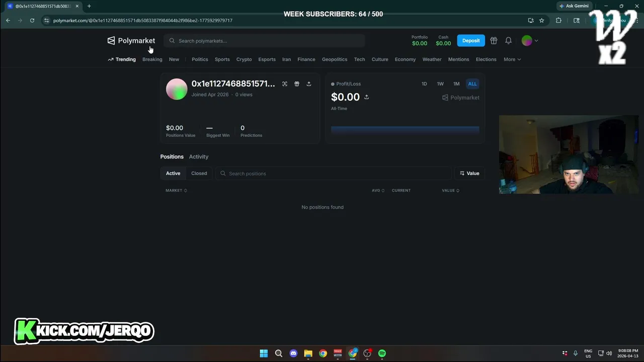Select the ALL profit/loss range
Image resolution: width=644 pixels, height=362 pixels.
pyautogui.click(x=472, y=84)
